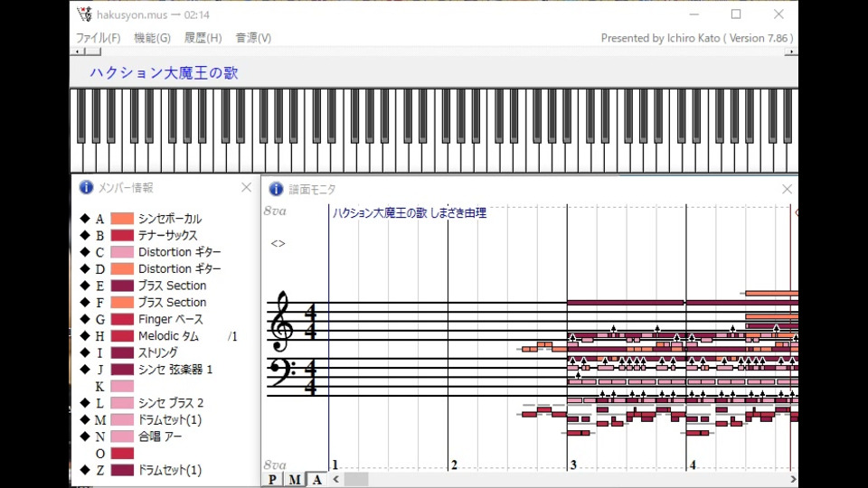Toggle member H diamond marker

(x=85, y=335)
